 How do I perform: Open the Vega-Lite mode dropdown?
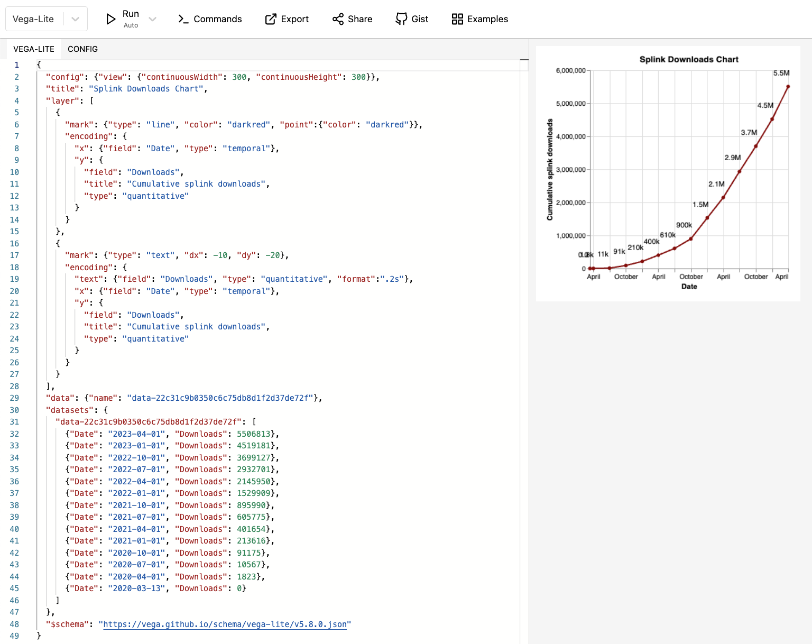(75, 19)
